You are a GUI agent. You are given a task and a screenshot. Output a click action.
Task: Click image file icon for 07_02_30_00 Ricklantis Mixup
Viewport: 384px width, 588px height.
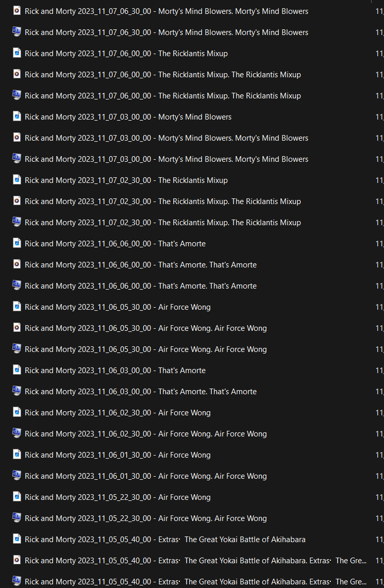pos(16,180)
